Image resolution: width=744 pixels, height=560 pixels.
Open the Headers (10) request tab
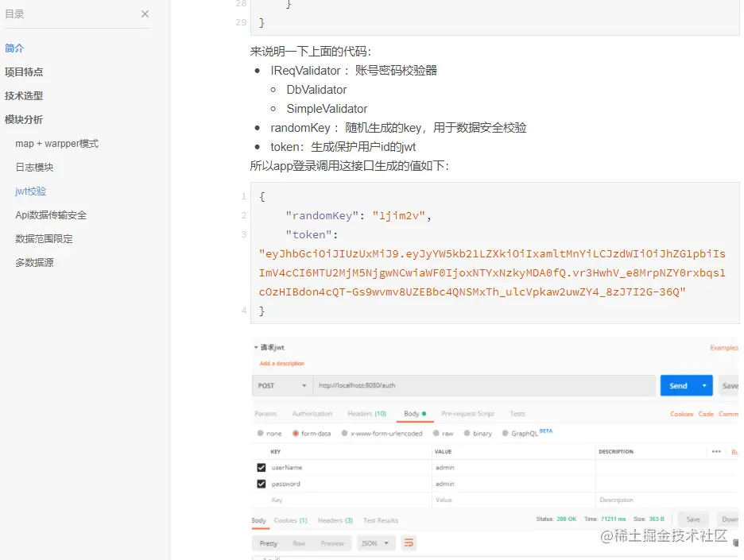click(366, 414)
